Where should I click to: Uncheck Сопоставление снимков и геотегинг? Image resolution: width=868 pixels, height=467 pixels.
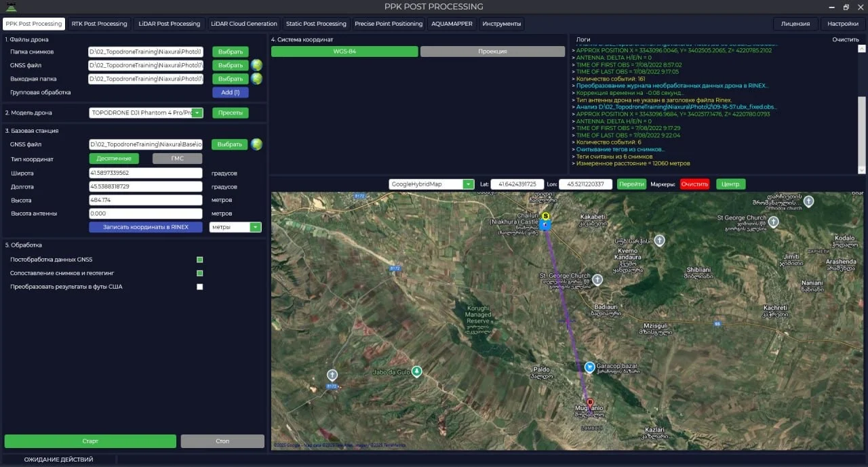click(x=199, y=273)
